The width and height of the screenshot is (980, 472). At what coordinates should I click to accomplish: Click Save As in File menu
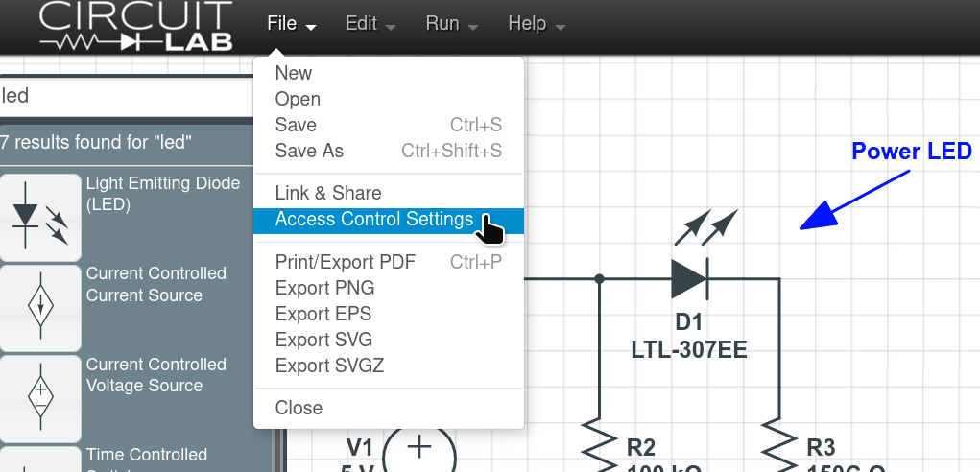(309, 151)
